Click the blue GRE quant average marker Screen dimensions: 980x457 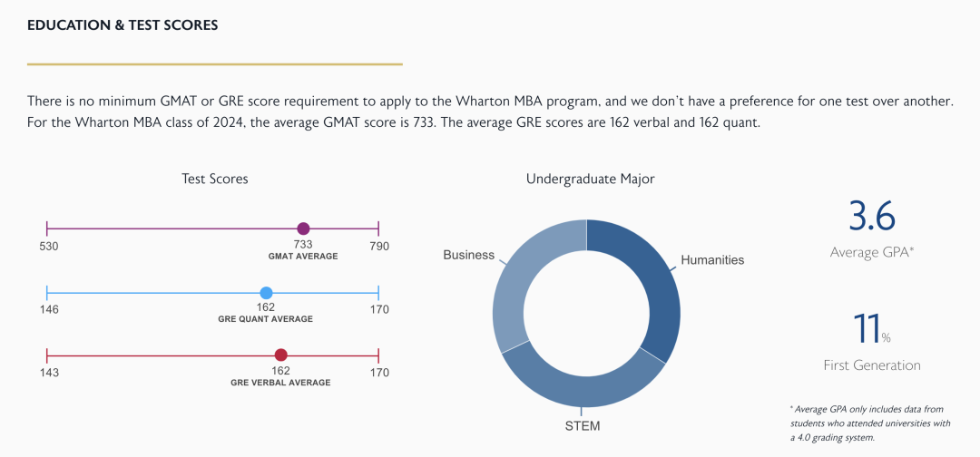(266, 293)
